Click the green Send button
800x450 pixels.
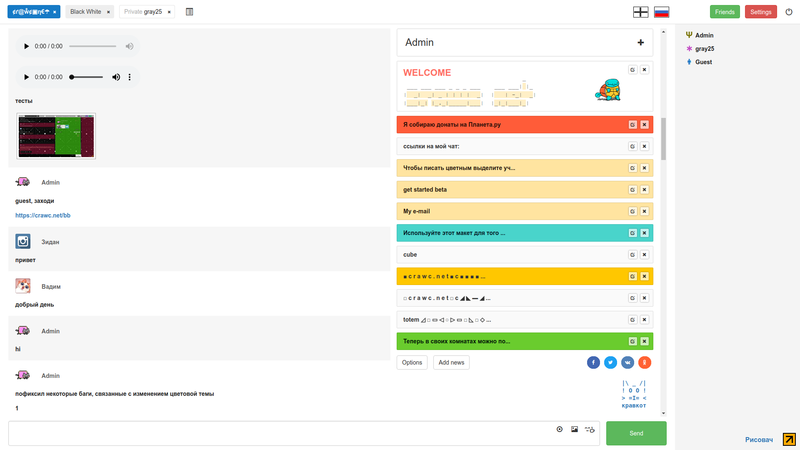pos(636,433)
